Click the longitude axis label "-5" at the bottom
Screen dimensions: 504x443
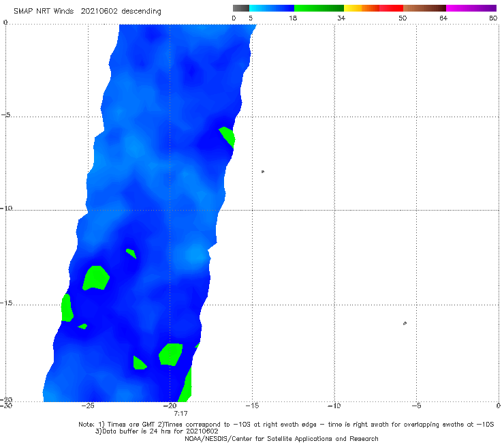[x=416, y=406]
